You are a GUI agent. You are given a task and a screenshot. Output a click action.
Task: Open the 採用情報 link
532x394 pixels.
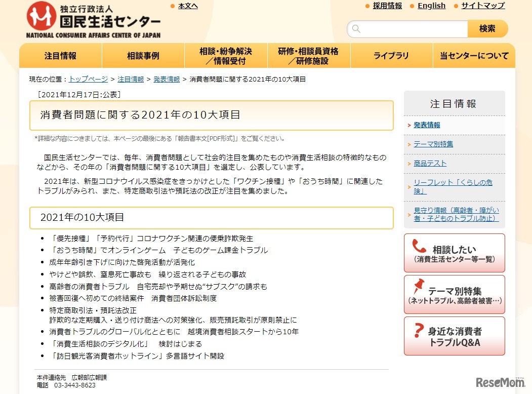click(x=387, y=6)
